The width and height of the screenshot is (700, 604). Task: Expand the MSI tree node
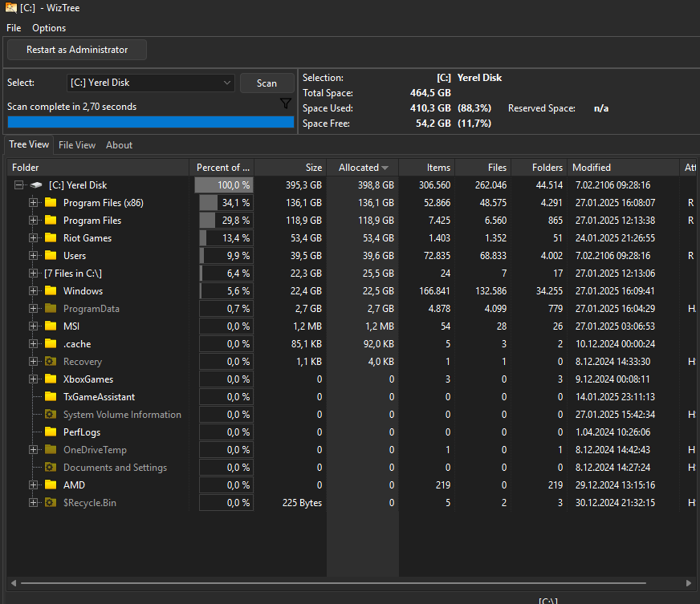(33, 326)
